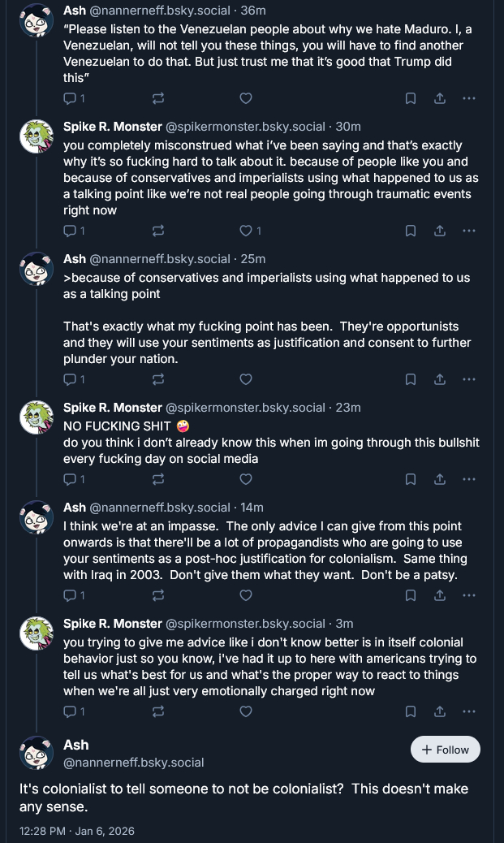Share Ash's 25m post

pyautogui.click(x=439, y=379)
